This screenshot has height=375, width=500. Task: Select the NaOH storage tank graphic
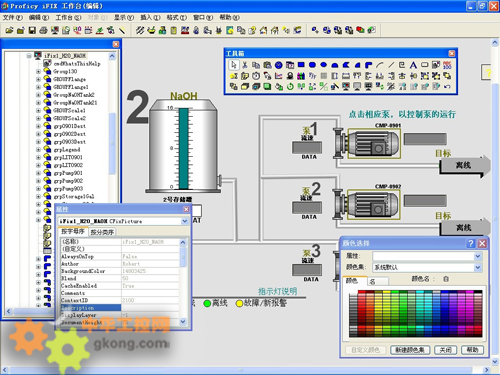[x=183, y=147]
